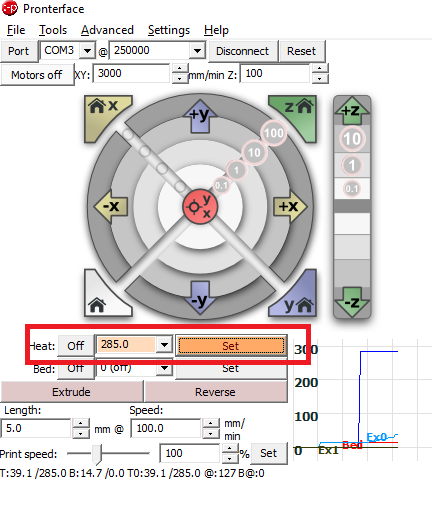432x507 pixels.
Task: Turn motors off
Action: 37,75
